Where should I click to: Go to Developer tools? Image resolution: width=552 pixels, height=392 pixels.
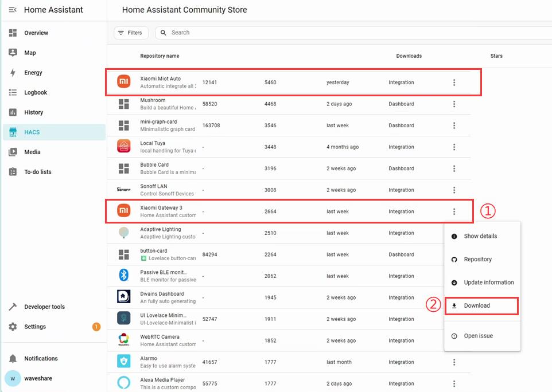click(44, 307)
